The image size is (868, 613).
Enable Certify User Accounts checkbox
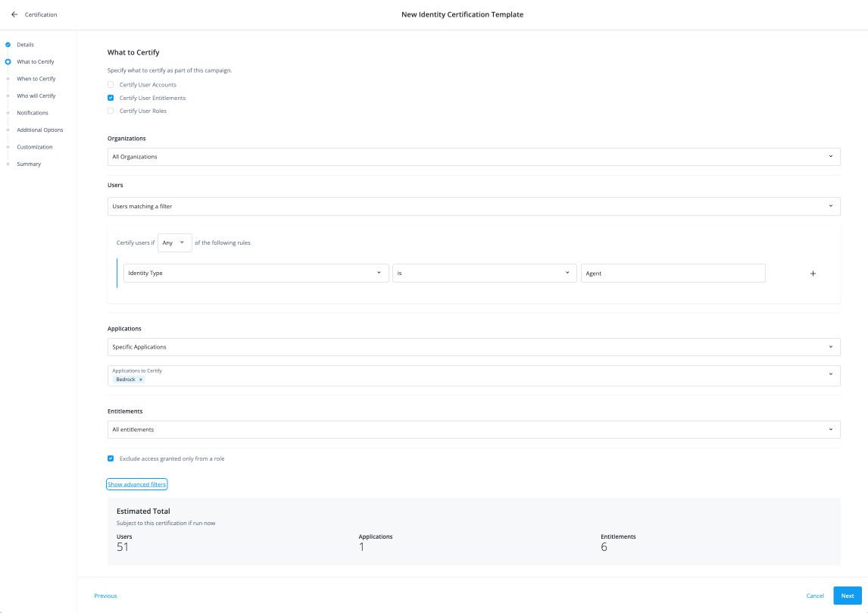tap(111, 85)
